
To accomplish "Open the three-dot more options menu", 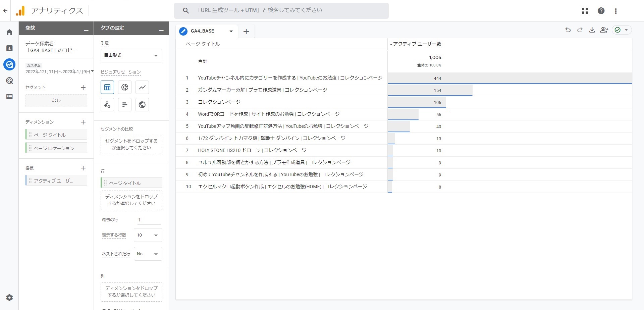I will tap(616, 11).
